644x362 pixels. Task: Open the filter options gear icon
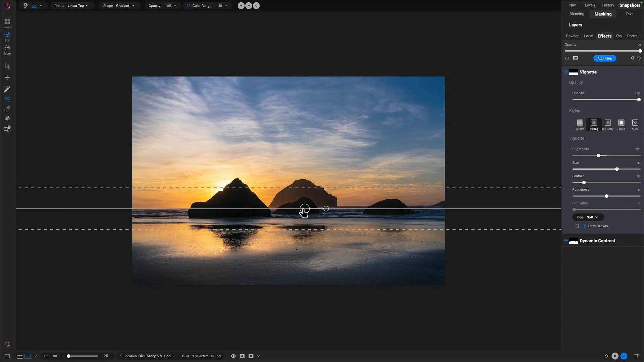tap(633, 58)
